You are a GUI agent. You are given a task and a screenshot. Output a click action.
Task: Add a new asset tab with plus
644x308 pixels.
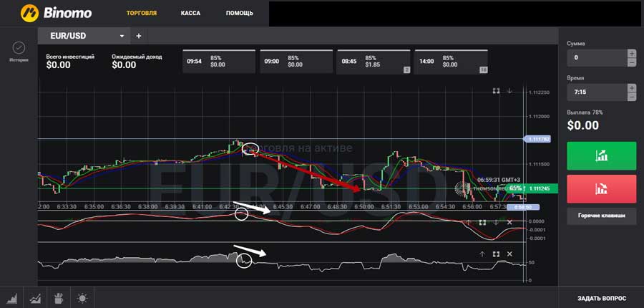click(139, 37)
